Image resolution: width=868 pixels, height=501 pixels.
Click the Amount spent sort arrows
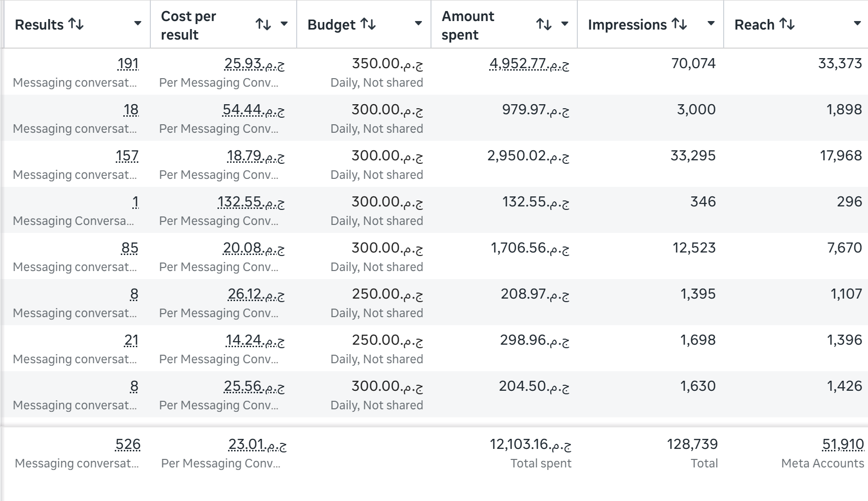(544, 24)
